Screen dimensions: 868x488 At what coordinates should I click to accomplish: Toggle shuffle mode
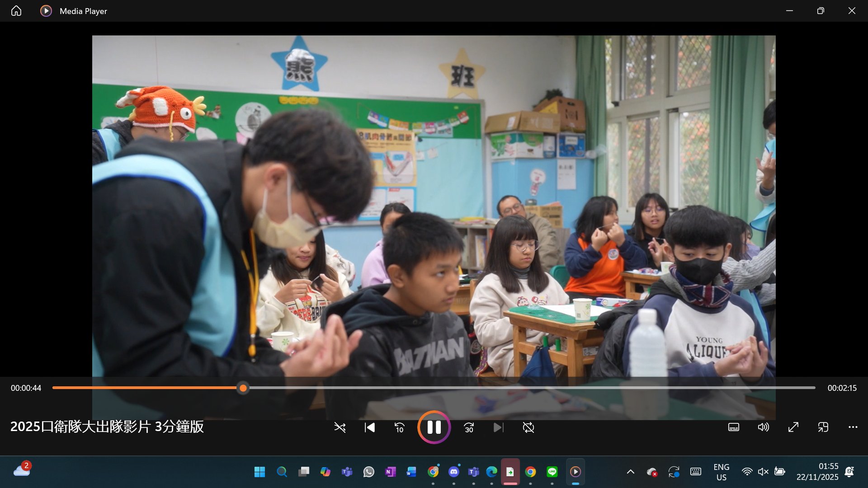pyautogui.click(x=340, y=427)
